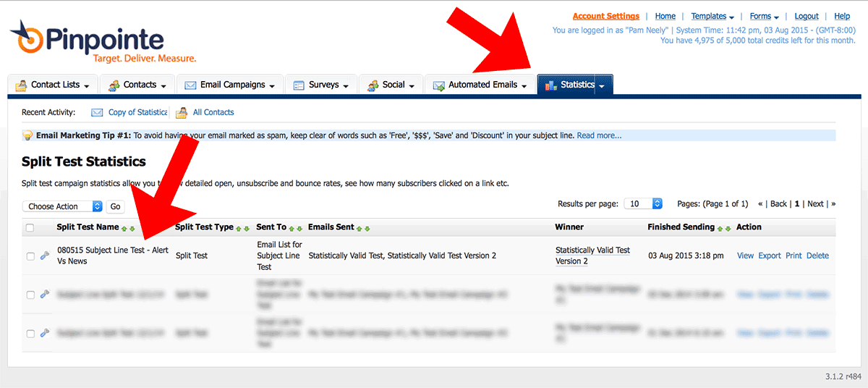Jump to last page with » link
Image resolution: width=868 pixels, height=388 pixels.
click(x=833, y=204)
